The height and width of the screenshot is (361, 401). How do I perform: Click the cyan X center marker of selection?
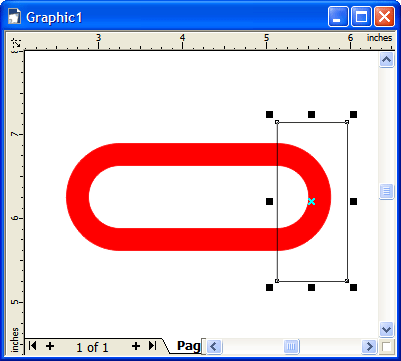311,201
